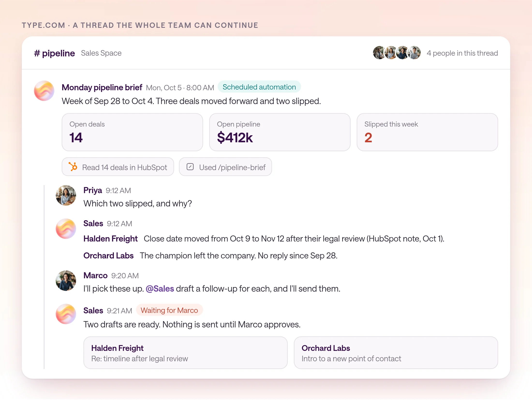Open the Monday pipeline brief bot avatar
The width and height of the screenshot is (532, 400).
click(x=44, y=91)
